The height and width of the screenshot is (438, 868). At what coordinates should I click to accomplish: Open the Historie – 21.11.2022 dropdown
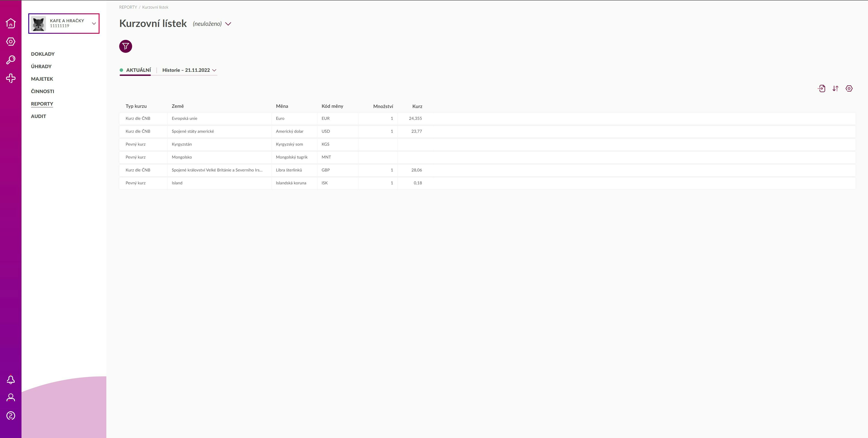tap(189, 70)
